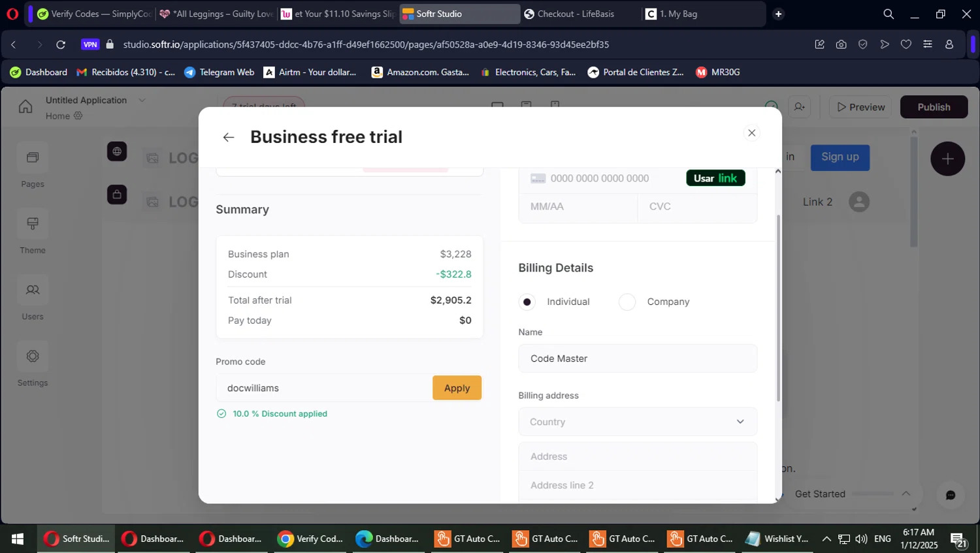
Task: Reload the page
Action: tap(61, 44)
